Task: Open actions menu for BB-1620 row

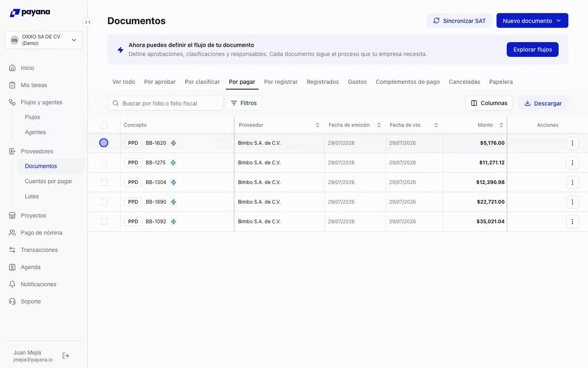Action: (572, 143)
